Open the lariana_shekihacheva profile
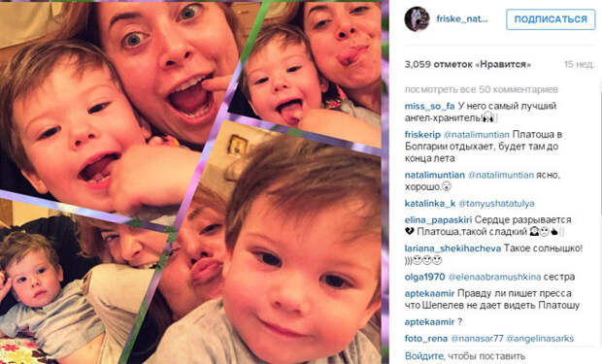Viewport: 602px width, 364px height. (452, 248)
